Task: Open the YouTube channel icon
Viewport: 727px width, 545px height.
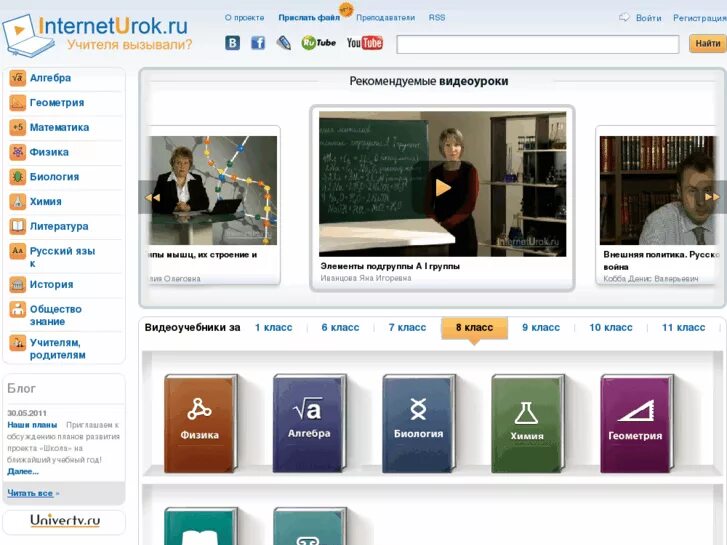Action: pyautogui.click(x=365, y=43)
